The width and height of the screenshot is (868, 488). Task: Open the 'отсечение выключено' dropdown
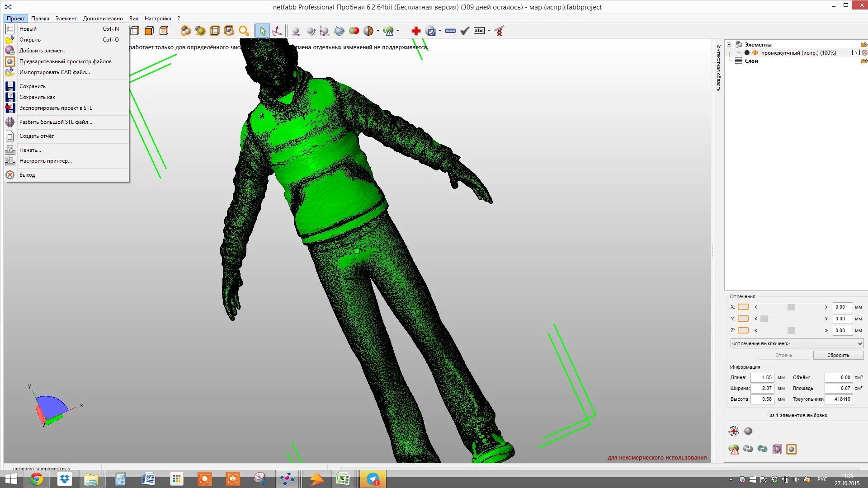pos(797,343)
